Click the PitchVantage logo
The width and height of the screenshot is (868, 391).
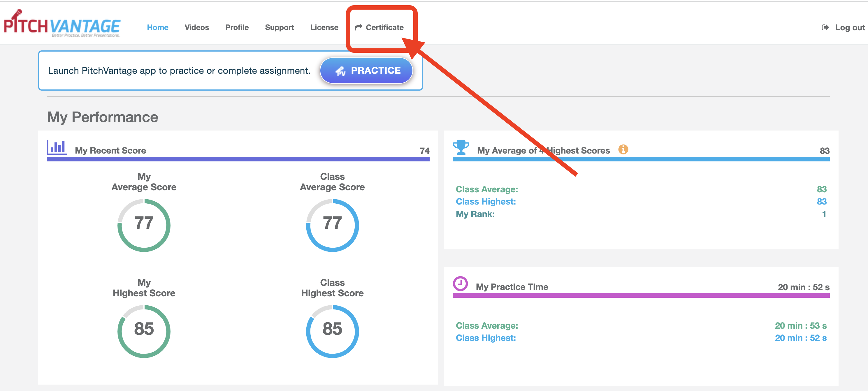coord(62,24)
